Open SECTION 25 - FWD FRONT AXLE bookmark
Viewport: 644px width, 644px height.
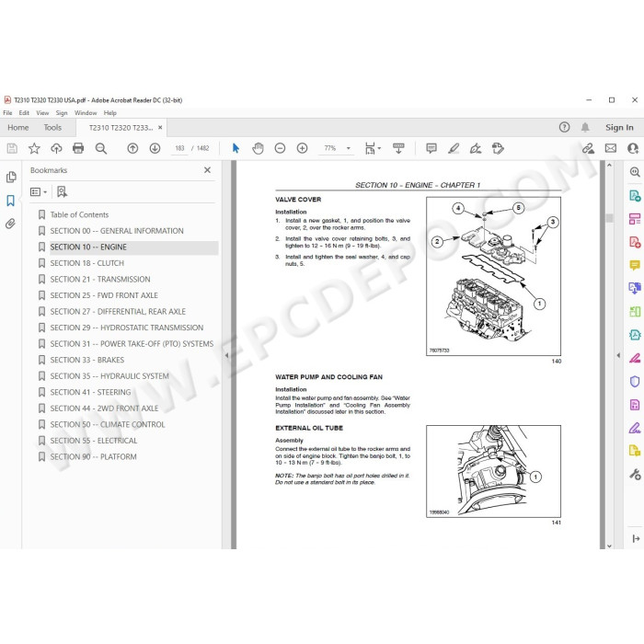coord(104,295)
